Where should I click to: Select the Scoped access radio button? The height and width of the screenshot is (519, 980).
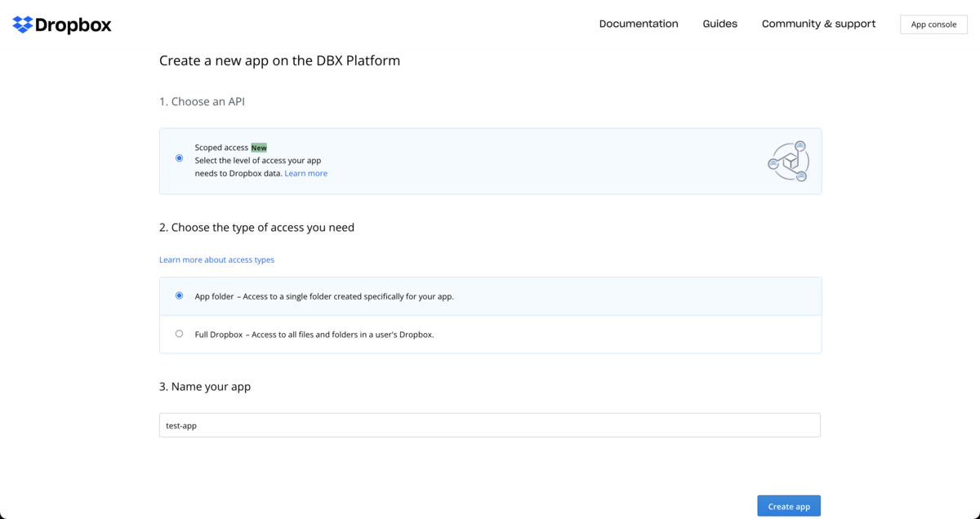click(180, 158)
